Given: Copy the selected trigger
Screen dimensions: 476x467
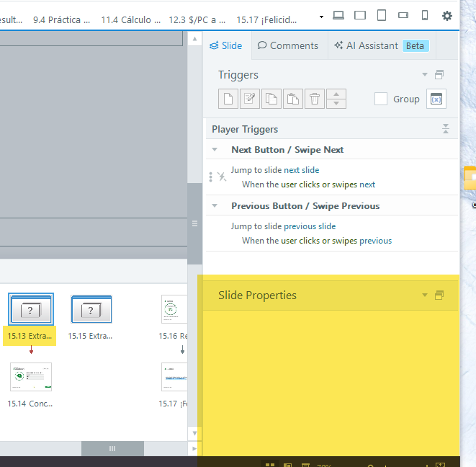Looking at the screenshot, I should 271,99.
